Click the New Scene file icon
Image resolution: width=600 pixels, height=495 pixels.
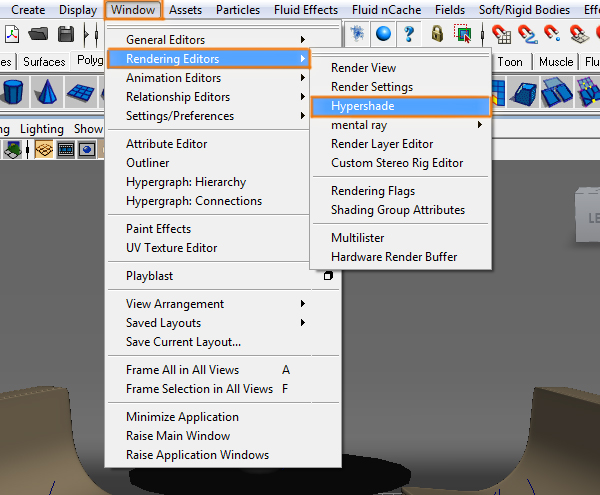[11, 34]
